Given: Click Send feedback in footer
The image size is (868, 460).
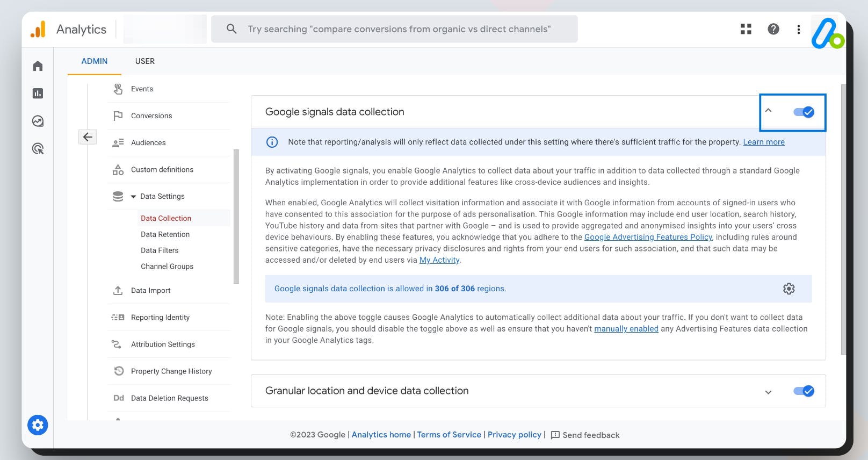Looking at the screenshot, I should [585, 435].
